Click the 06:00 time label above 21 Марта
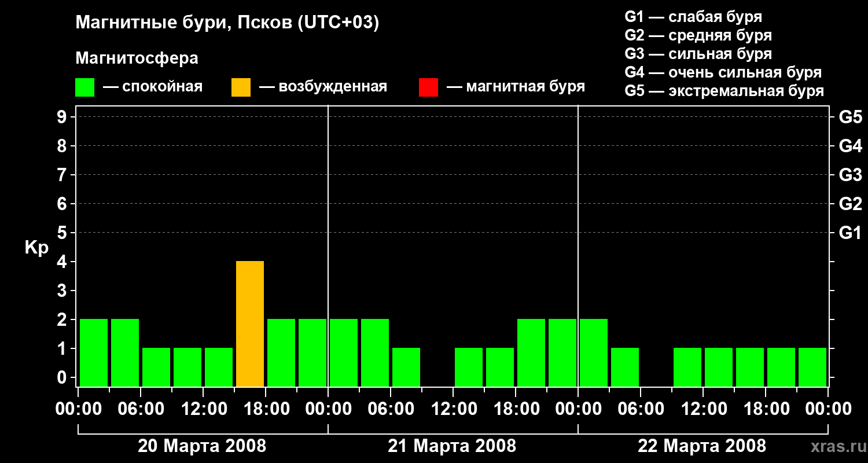 [x=391, y=409]
